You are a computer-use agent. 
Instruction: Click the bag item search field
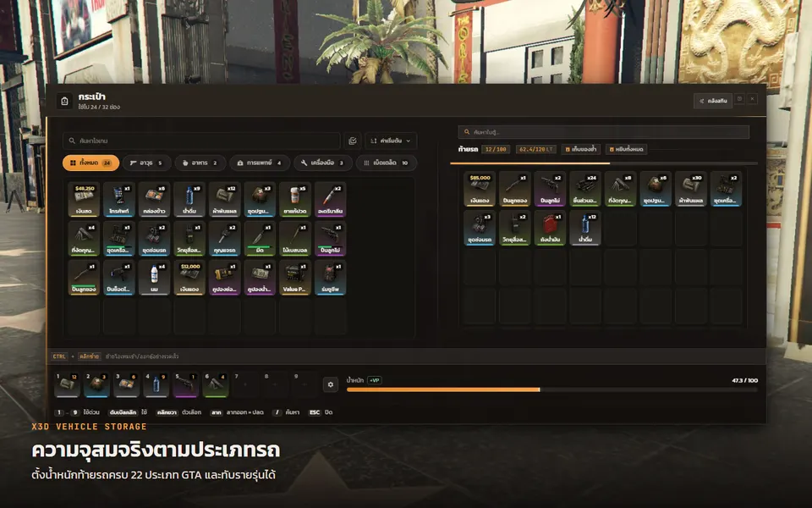point(201,141)
